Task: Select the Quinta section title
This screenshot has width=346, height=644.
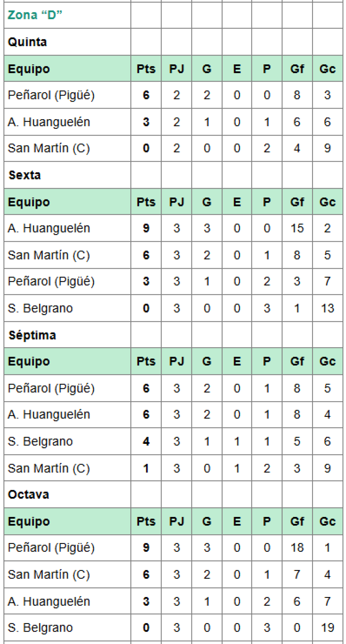Action: 27,42
